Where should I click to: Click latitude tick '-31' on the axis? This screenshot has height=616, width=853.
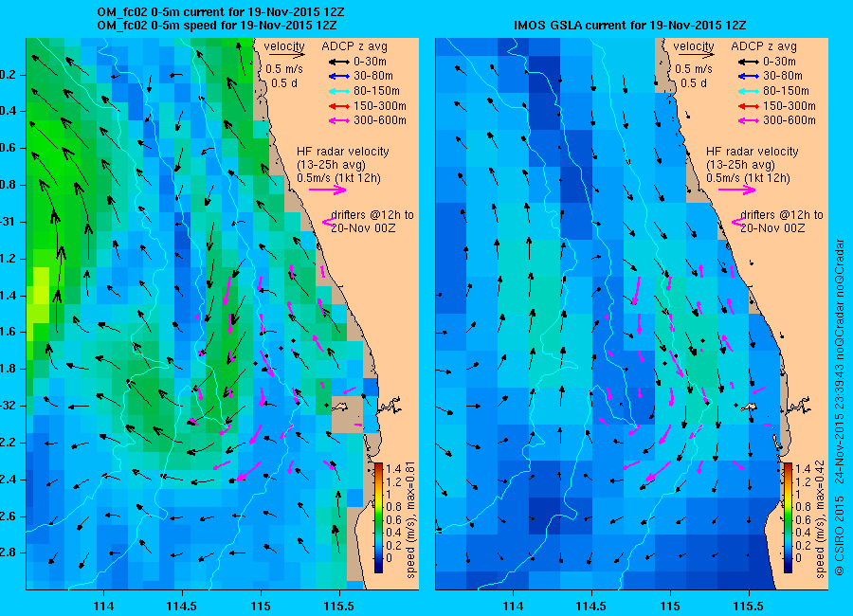9,222
